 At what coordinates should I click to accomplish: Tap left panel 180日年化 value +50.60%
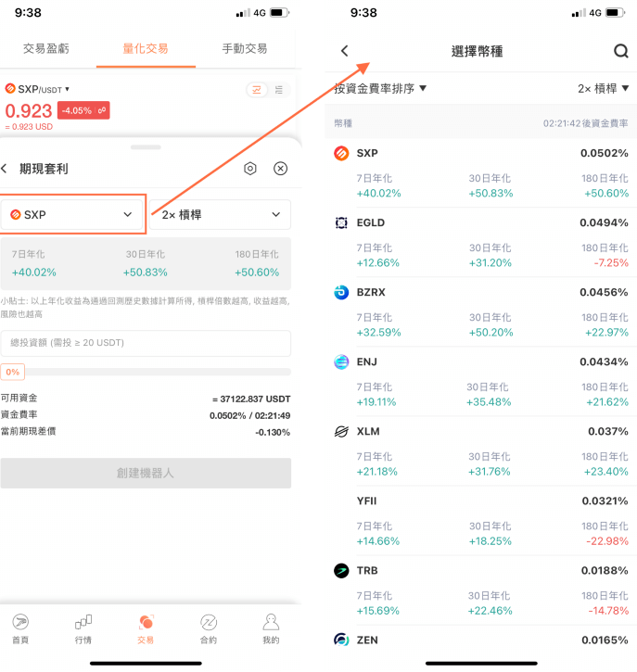point(257,273)
